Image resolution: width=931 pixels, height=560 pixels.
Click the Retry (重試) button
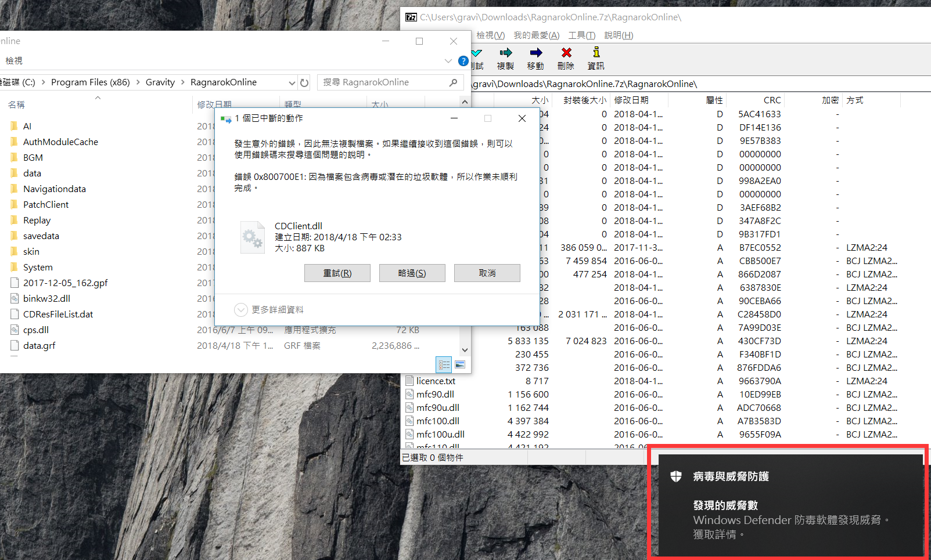[x=337, y=273]
